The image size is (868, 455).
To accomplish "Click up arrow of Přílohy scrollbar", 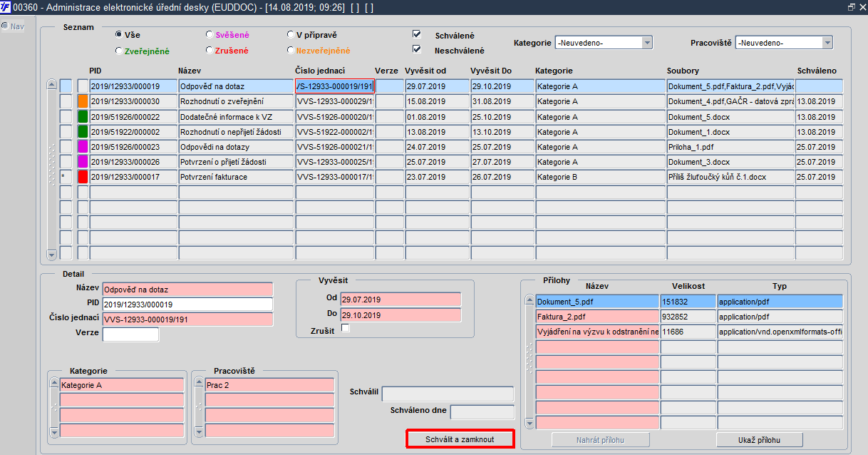I will click(529, 300).
